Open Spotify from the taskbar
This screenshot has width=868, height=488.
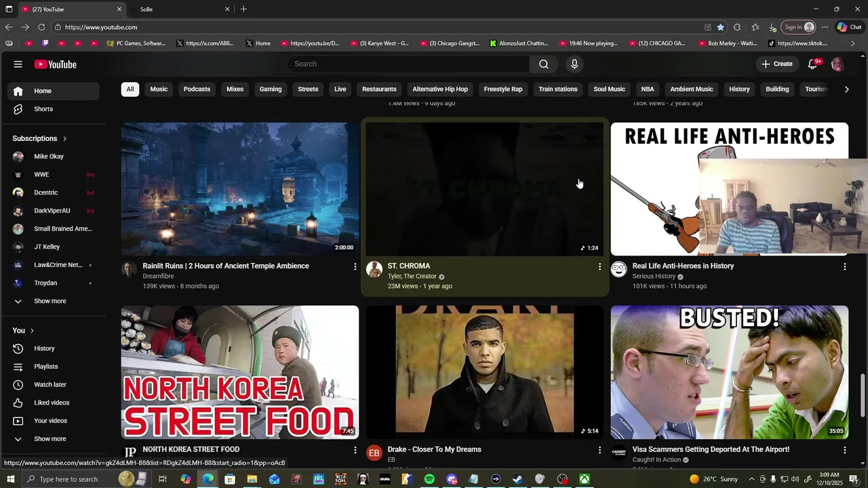[429, 479]
